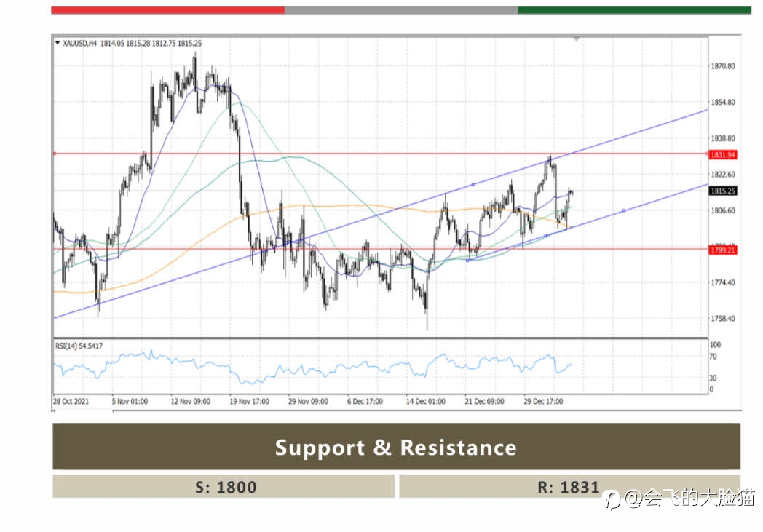Click the RSI 30 level label
The width and height of the screenshot is (763, 532).
[x=713, y=378]
